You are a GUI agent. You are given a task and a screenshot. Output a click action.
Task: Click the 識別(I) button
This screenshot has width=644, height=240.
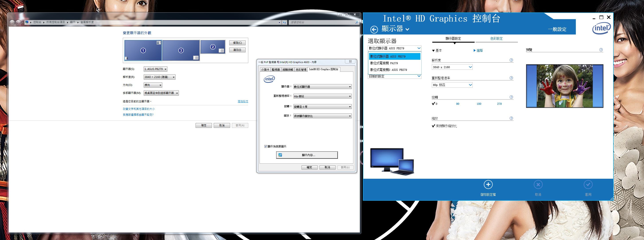pyautogui.click(x=237, y=50)
